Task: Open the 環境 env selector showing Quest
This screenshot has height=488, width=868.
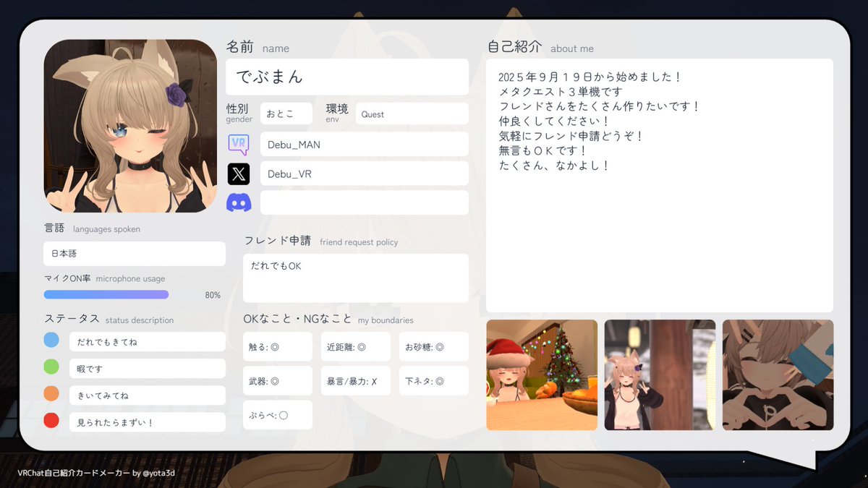Action: [x=412, y=114]
